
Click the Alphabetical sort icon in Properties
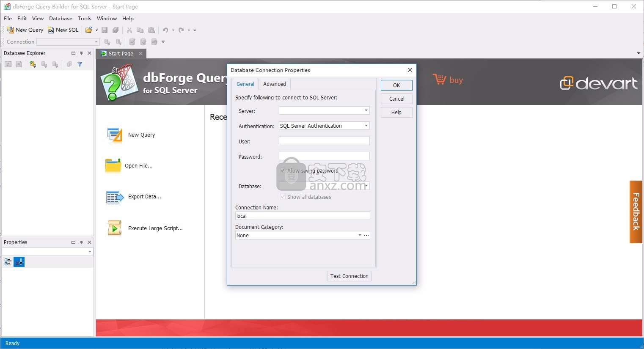coord(19,262)
